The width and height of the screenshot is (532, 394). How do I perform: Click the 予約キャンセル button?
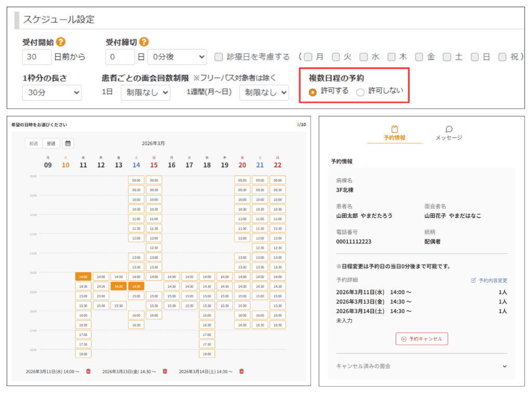(x=421, y=338)
